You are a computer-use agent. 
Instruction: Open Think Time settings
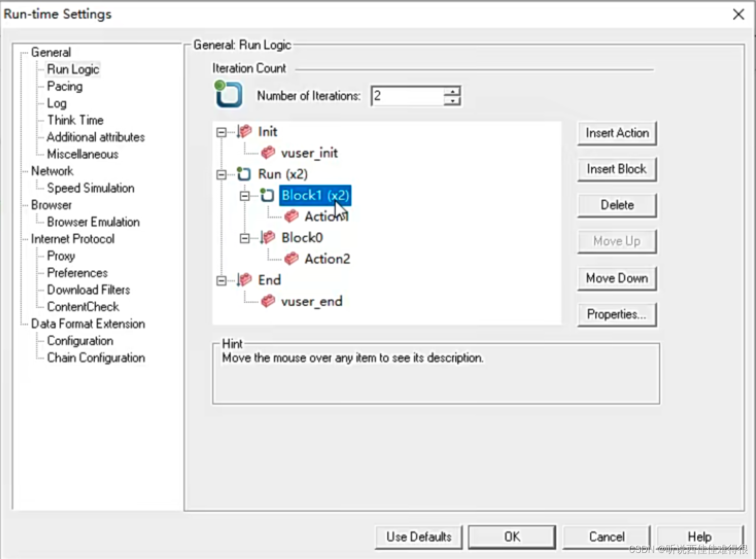75,120
